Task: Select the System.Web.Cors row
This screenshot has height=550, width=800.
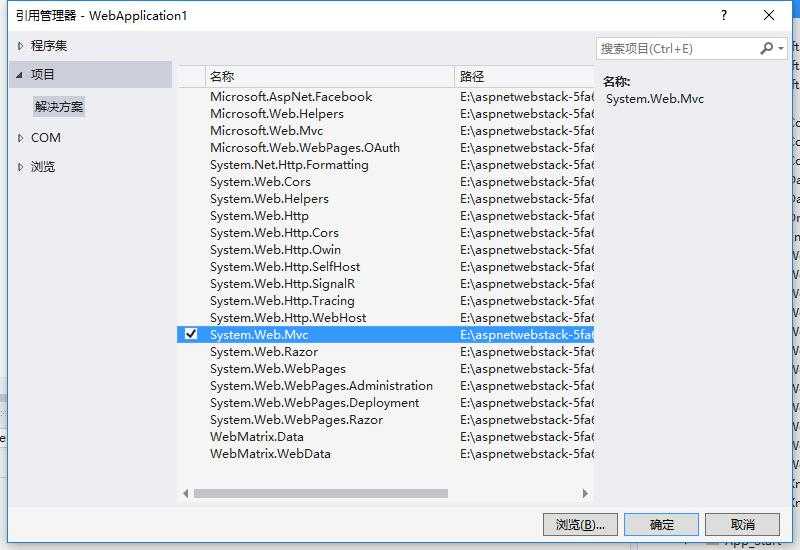Action: pos(385,182)
